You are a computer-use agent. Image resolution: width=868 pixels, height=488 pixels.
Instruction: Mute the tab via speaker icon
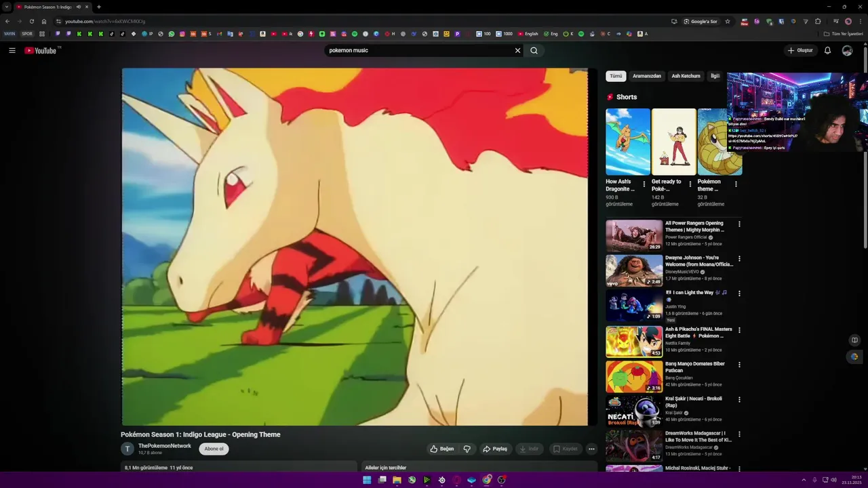79,7
